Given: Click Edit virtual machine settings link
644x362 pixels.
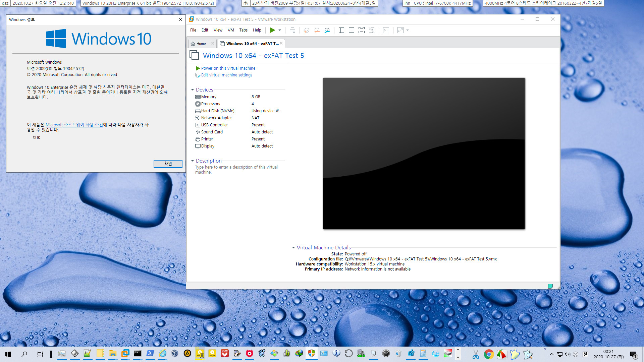Looking at the screenshot, I should [226, 75].
